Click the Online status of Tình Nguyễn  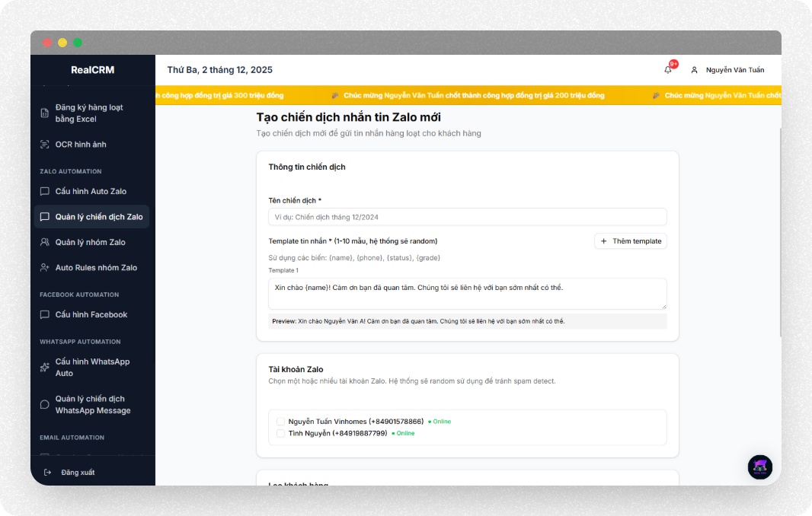click(x=403, y=434)
